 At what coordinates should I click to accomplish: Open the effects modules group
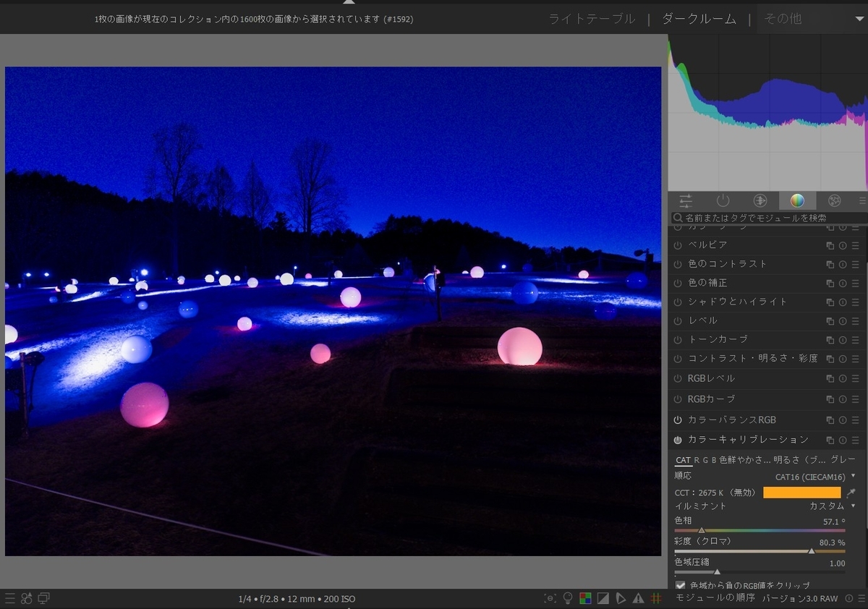[x=833, y=200]
